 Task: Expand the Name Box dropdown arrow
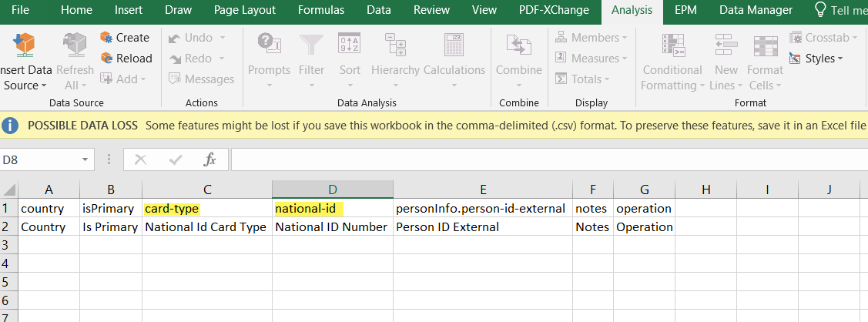[x=85, y=160]
